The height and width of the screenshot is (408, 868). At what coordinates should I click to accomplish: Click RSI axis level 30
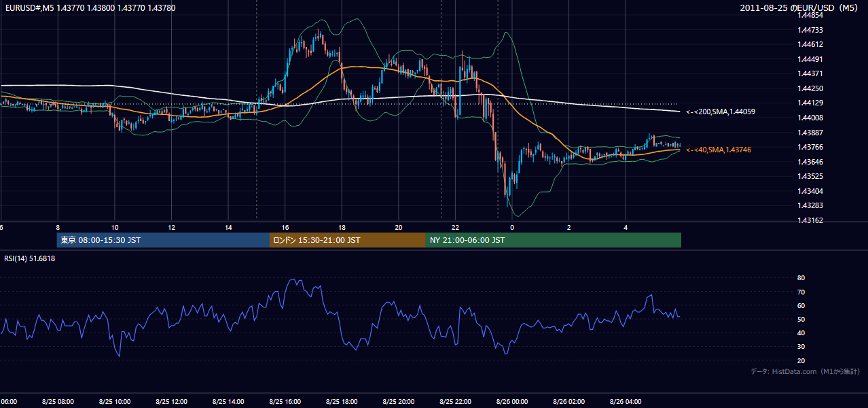pyautogui.click(x=801, y=347)
